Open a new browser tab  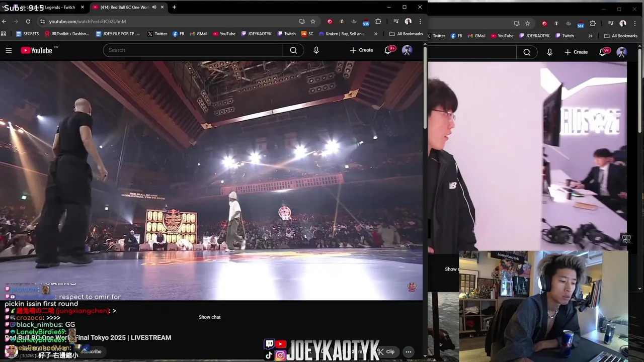(174, 8)
